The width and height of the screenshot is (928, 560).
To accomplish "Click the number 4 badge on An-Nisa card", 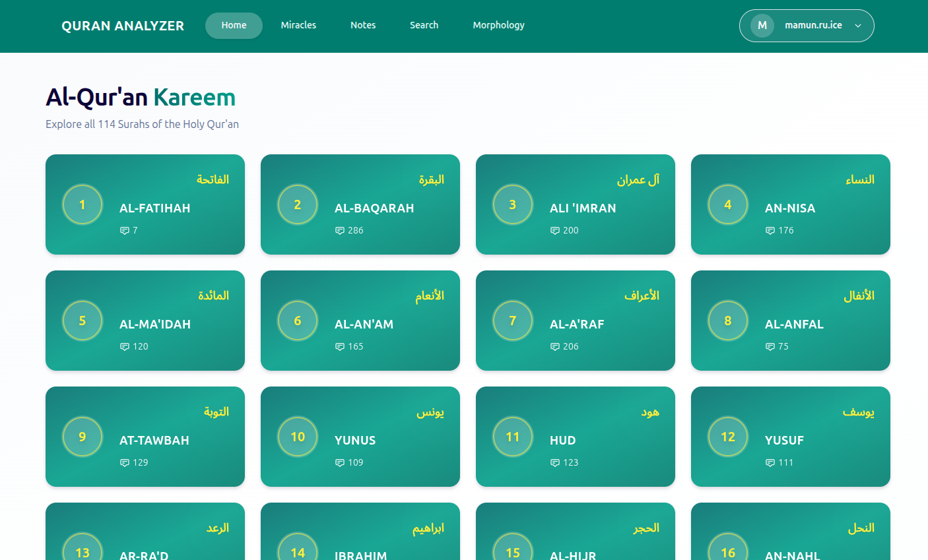I will (x=728, y=204).
